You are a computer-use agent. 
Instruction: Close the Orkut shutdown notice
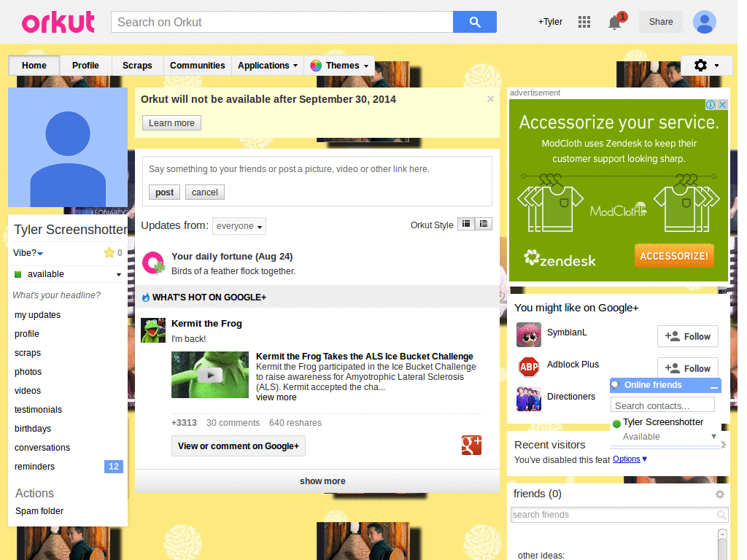point(490,99)
